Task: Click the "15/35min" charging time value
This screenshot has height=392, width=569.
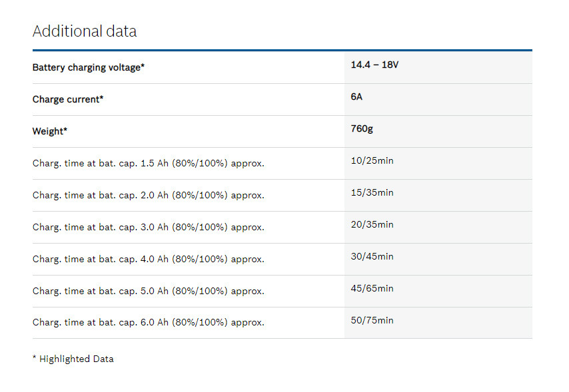Action: [x=372, y=192]
